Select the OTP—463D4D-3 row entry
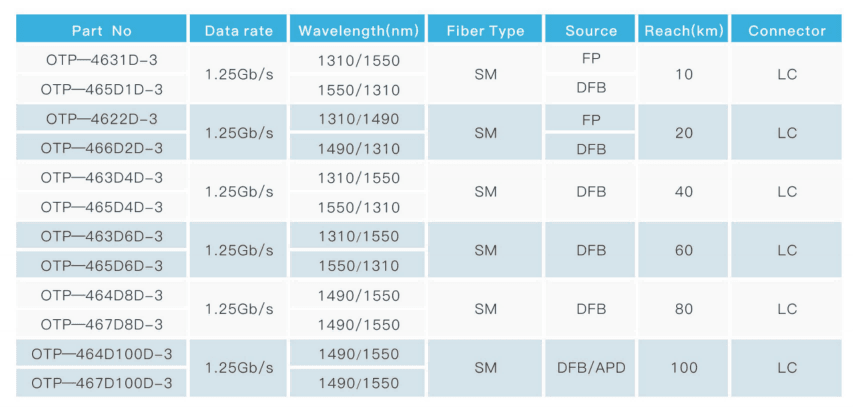The width and height of the screenshot is (853, 408). tap(101, 178)
